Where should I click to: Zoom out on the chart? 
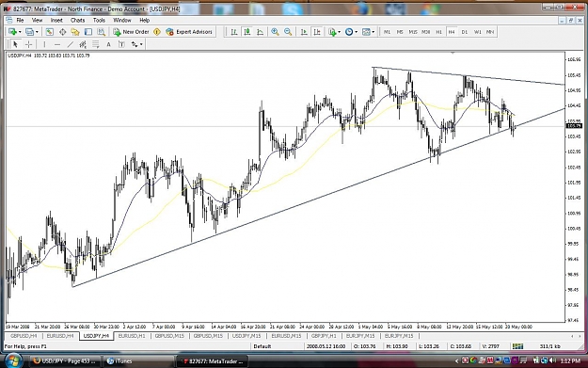288,32
